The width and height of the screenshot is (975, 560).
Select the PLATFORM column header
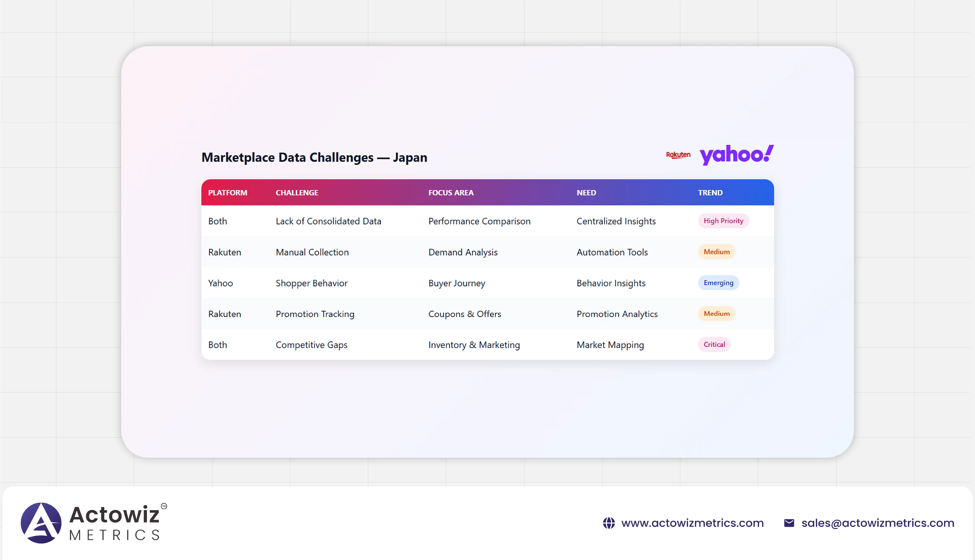coord(227,193)
